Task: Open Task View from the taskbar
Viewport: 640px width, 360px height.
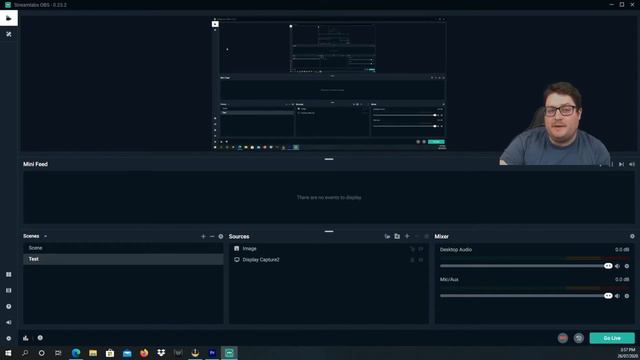Action: 58,353
